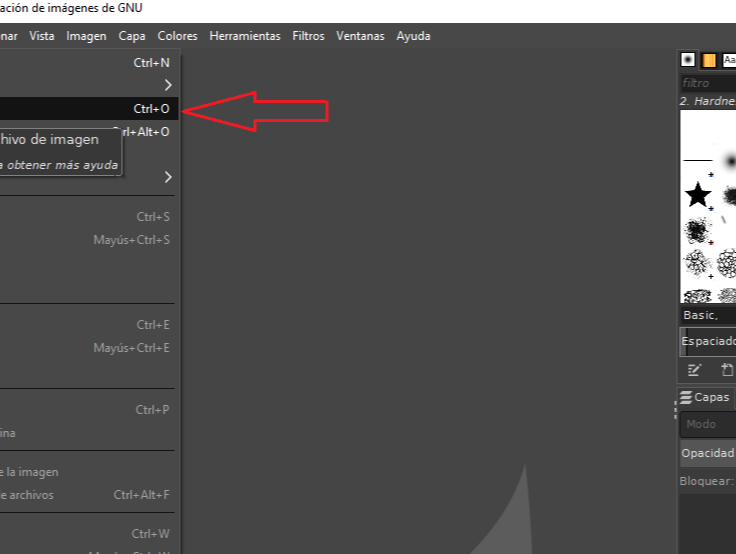Click the brush filtro input field
736x554 pixels.
point(708,83)
